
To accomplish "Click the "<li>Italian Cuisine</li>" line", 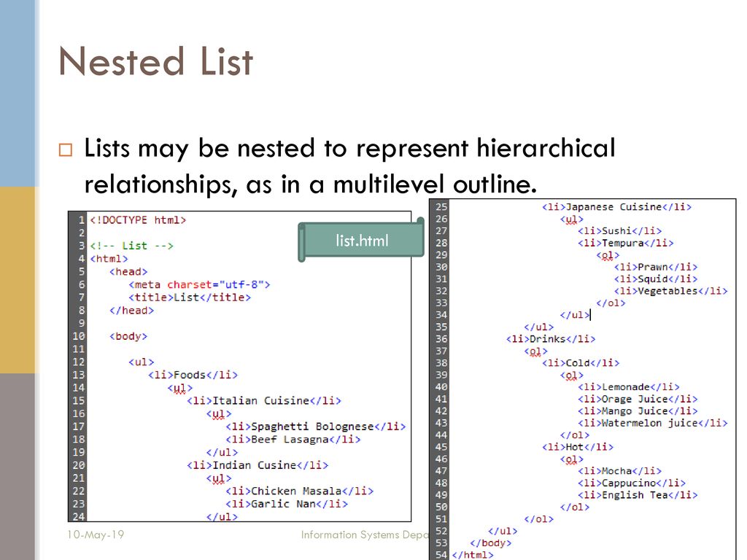I will pos(264,400).
